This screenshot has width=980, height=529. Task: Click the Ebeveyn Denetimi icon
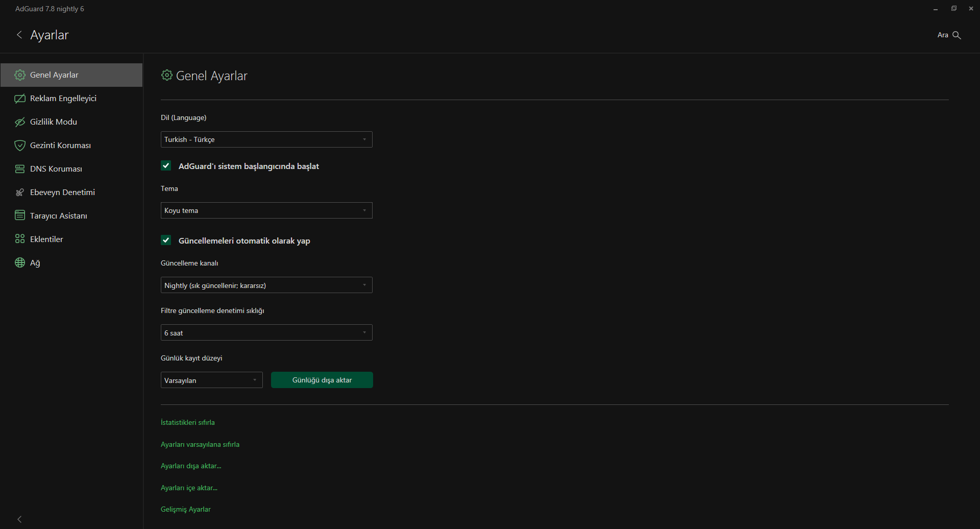pyautogui.click(x=20, y=193)
